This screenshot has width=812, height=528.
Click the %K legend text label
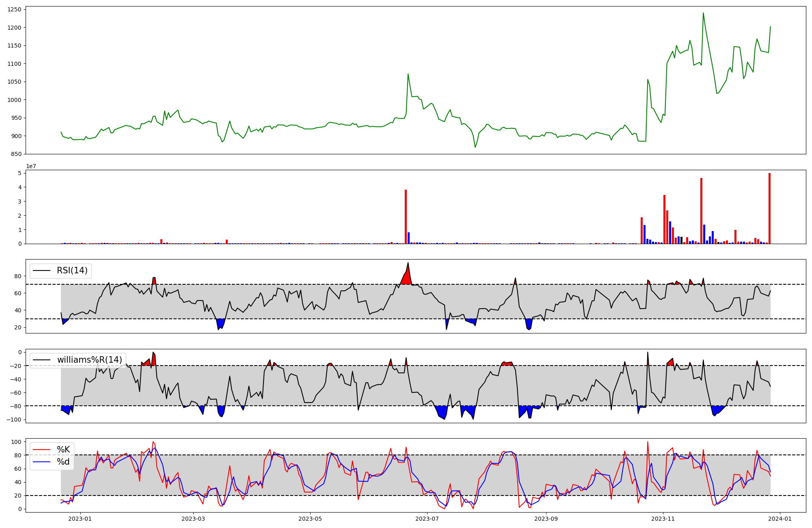pos(63,450)
